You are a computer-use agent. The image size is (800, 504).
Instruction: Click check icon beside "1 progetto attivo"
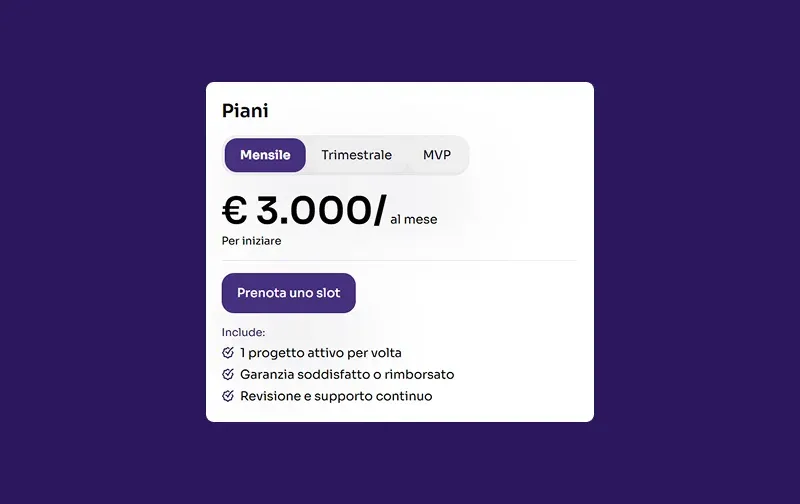coord(228,353)
